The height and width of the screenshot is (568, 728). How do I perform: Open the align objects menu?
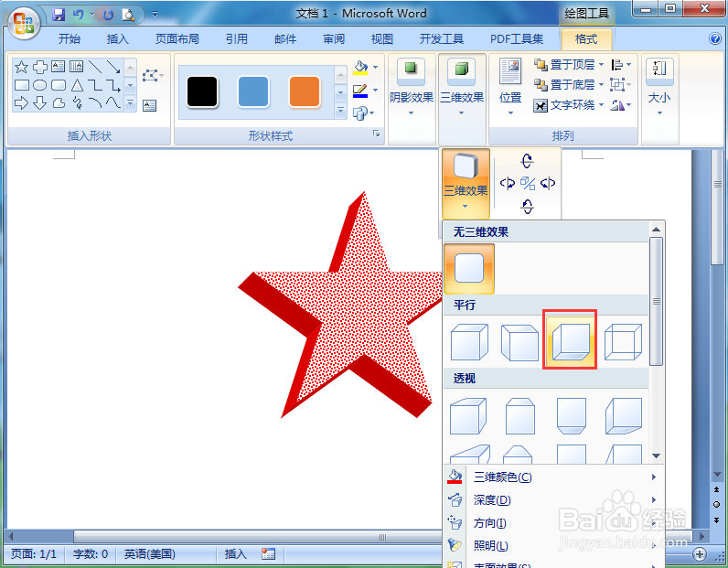click(621, 65)
